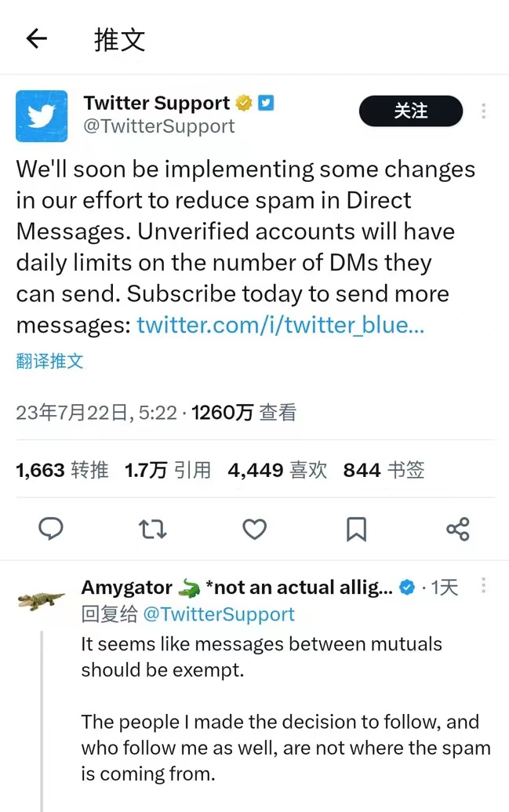Click the blue square affiliate badge
This screenshot has height=812, width=509.
(x=266, y=103)
